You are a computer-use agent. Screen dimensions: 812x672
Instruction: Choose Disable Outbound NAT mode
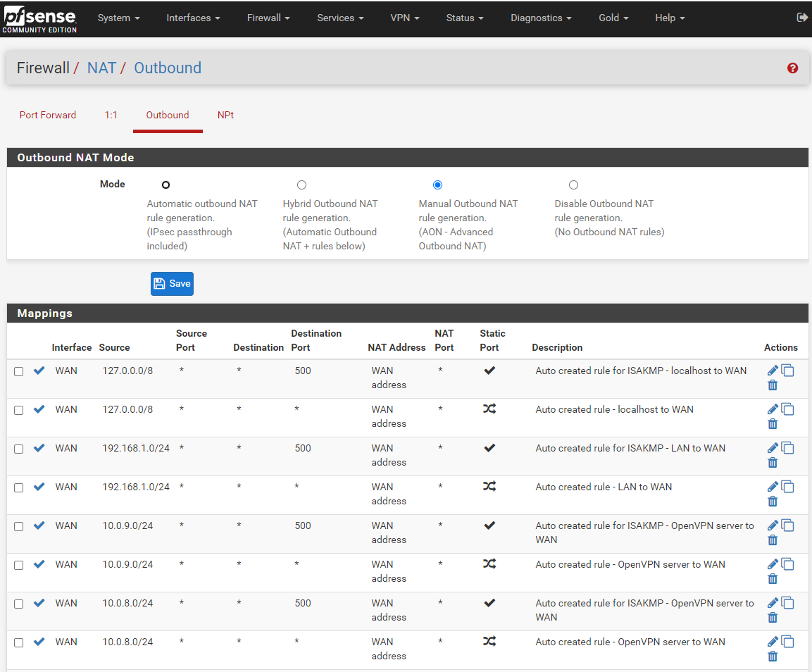[573, 185]
